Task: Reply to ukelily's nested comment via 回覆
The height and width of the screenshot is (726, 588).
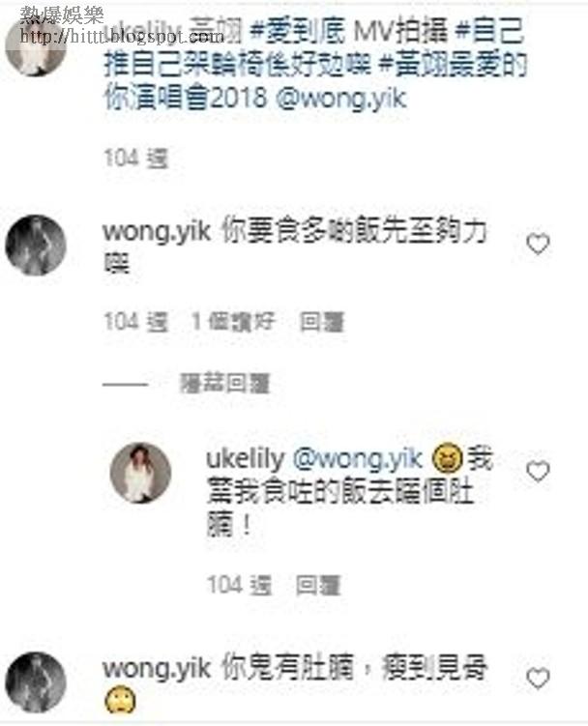Action: point(318,585)
